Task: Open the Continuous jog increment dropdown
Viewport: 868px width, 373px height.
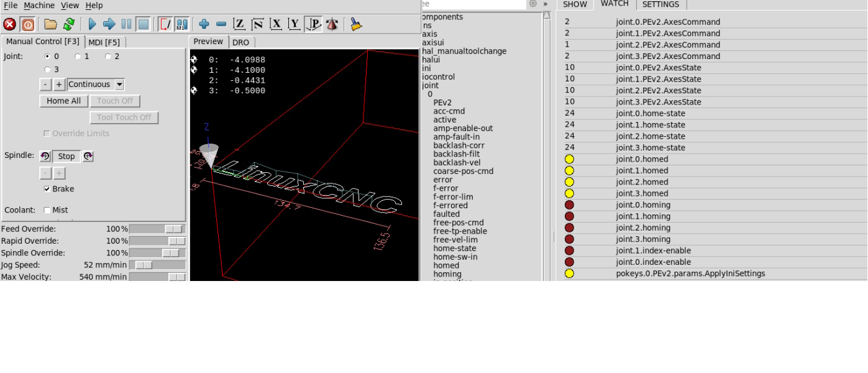Action: click(96, 85)
